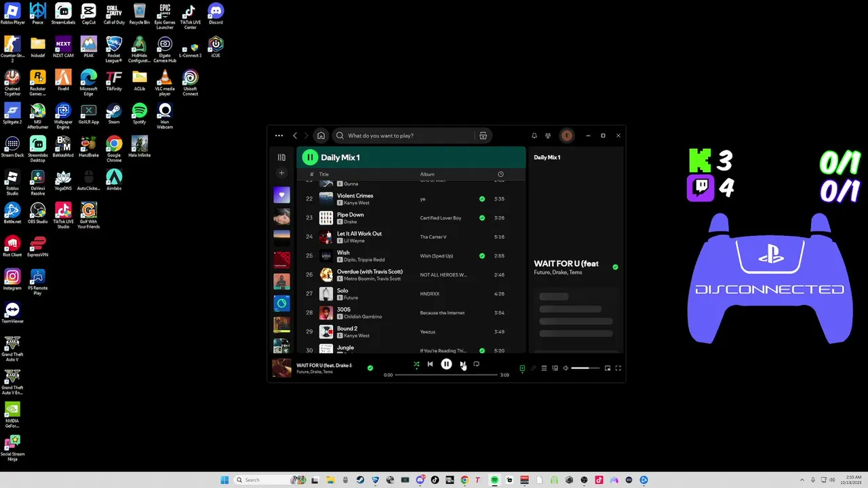Pause playback in bottom player bar
This screenshot has width=868, height=488.
pyautogui.click(x=446, y=364)
